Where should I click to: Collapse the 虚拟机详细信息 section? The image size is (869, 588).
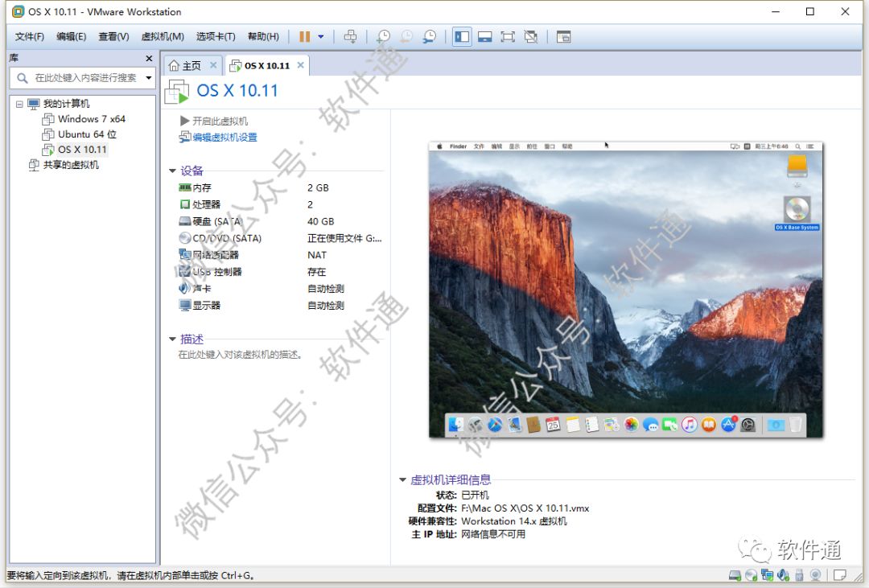403,480
